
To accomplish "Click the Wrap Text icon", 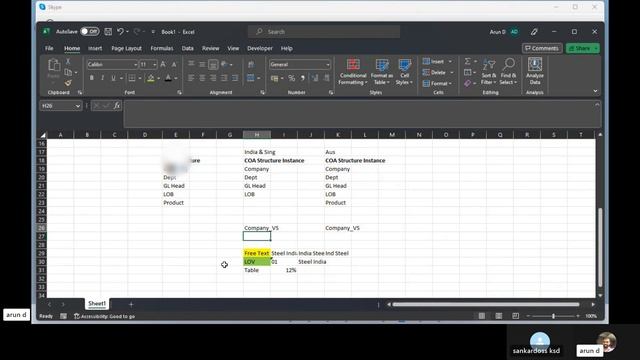I will click(251, 64).
